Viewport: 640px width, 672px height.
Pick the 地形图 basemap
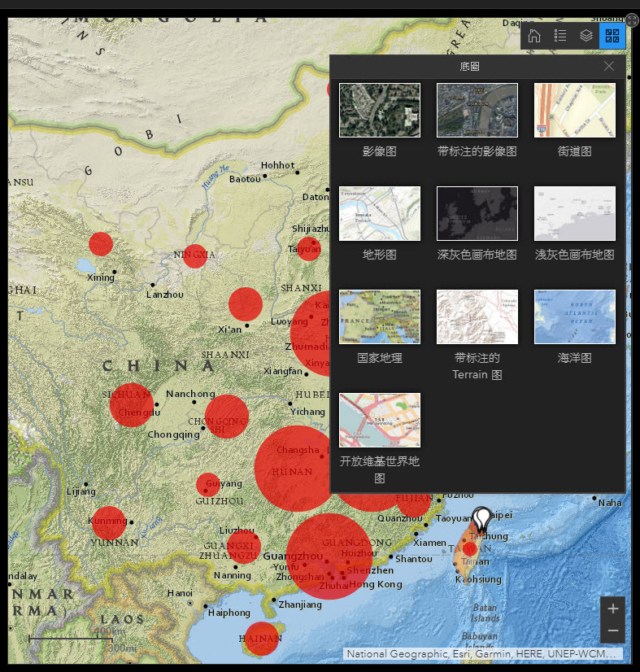[380, 213]
